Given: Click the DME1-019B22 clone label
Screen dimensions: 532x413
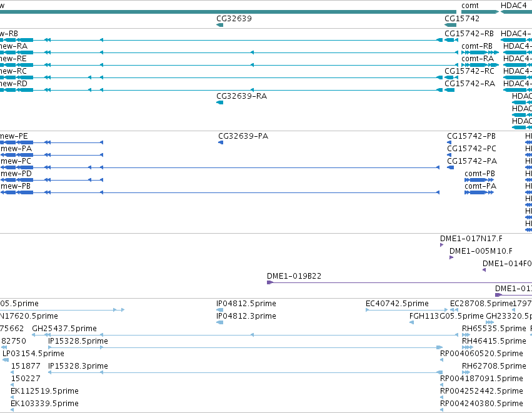Looking at the screenshot, I should pyautogui.click(x=294, y=276).
